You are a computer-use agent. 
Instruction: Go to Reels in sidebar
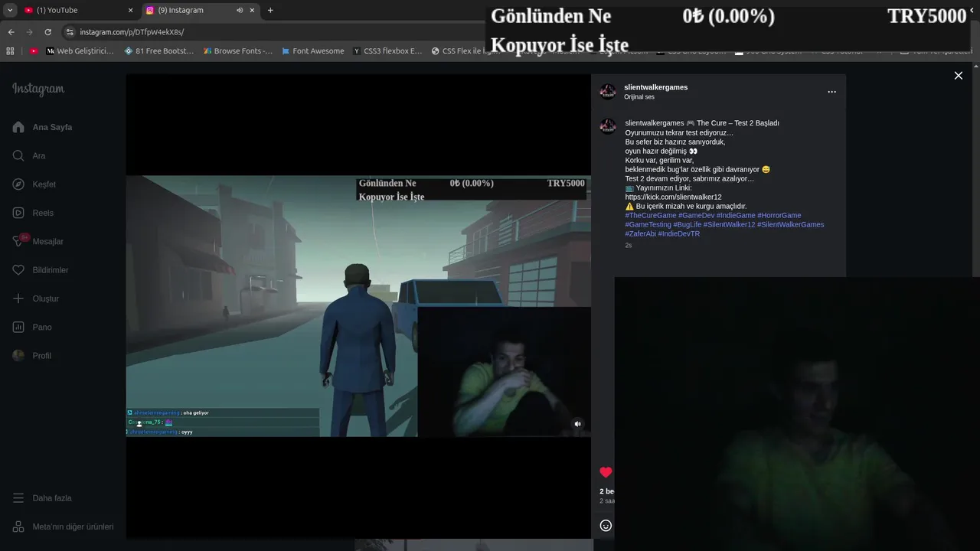tap(33, 213)
